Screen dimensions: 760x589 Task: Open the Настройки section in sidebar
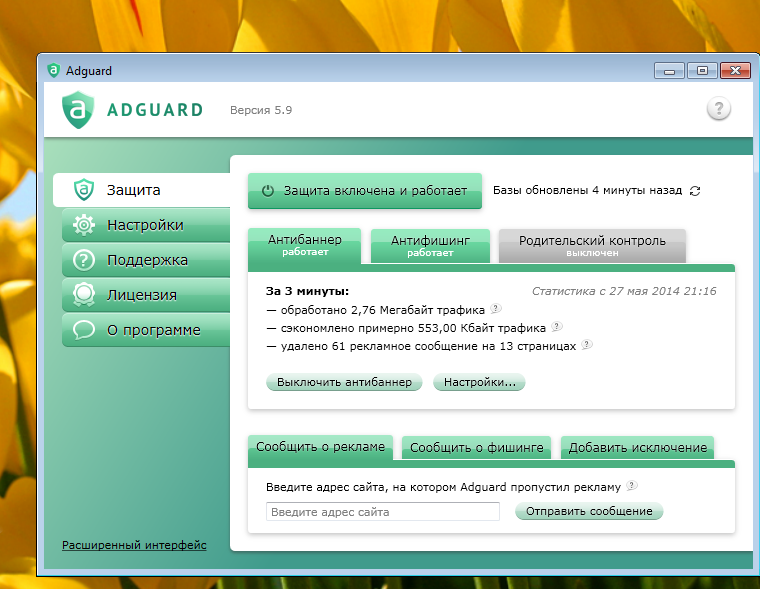146,225
